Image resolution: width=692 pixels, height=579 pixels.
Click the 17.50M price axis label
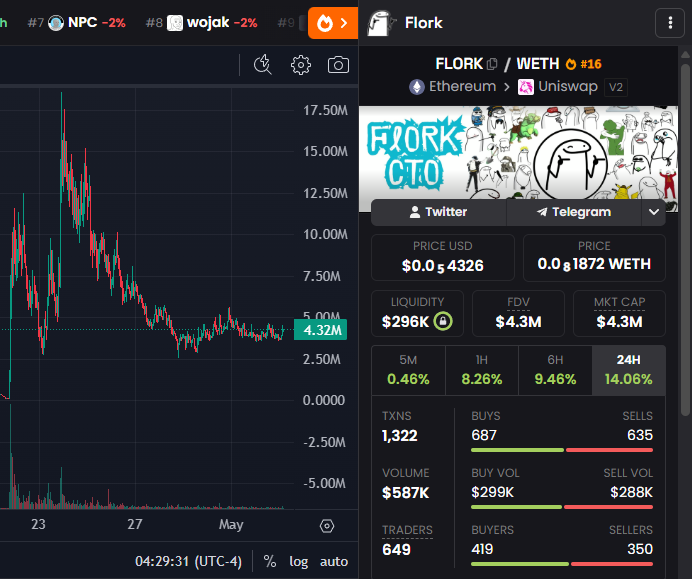coord(325,110)
